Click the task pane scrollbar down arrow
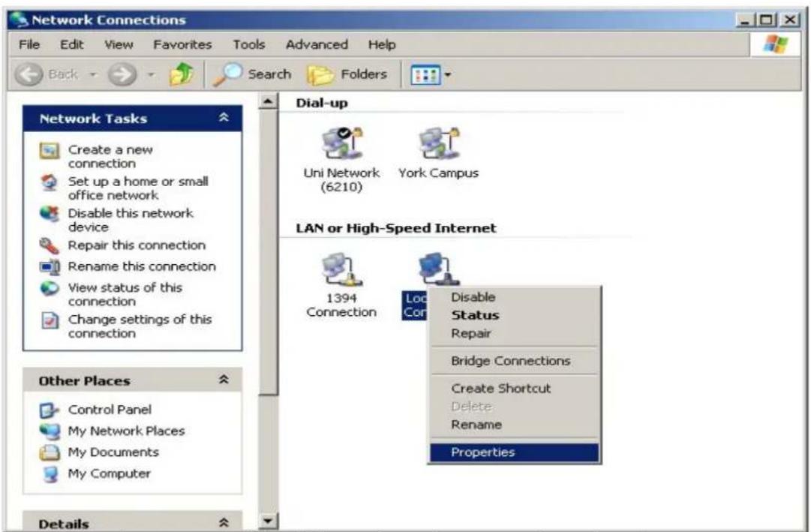This screenshot has width=811, height=532. point(268,521)
